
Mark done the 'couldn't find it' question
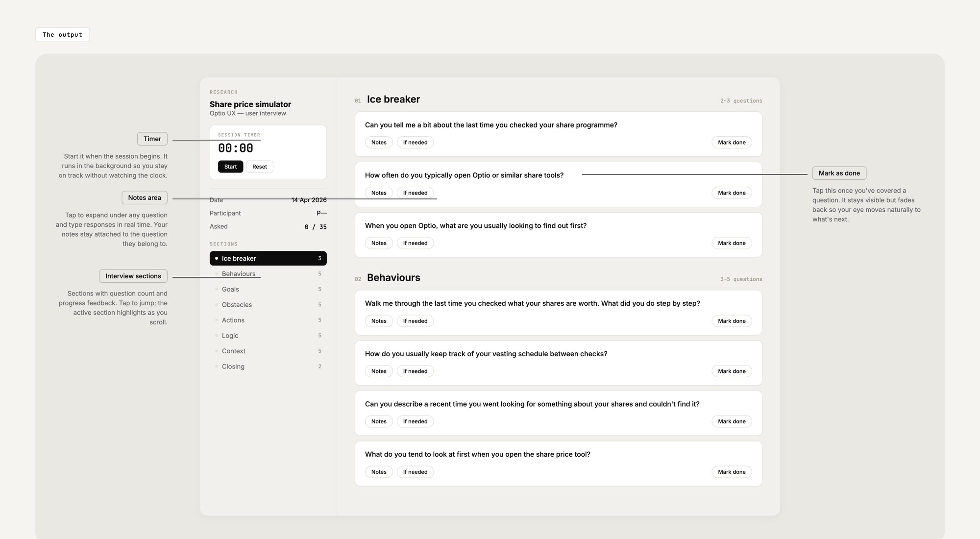point(732,421)
